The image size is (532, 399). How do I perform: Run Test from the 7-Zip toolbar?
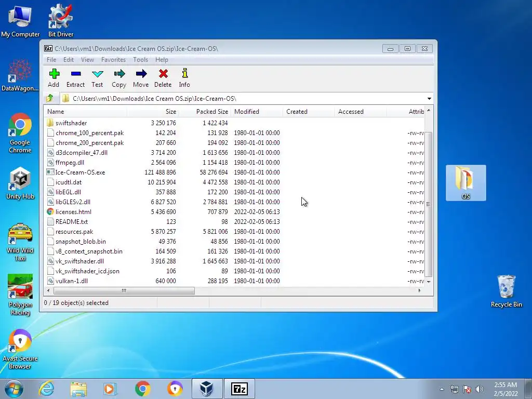point(97,78)
